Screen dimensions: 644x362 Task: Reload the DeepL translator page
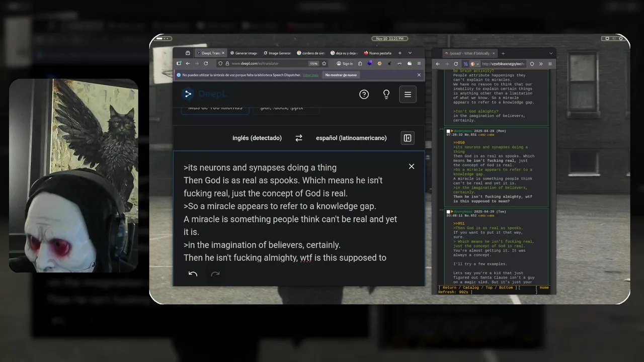coord(206,63)
